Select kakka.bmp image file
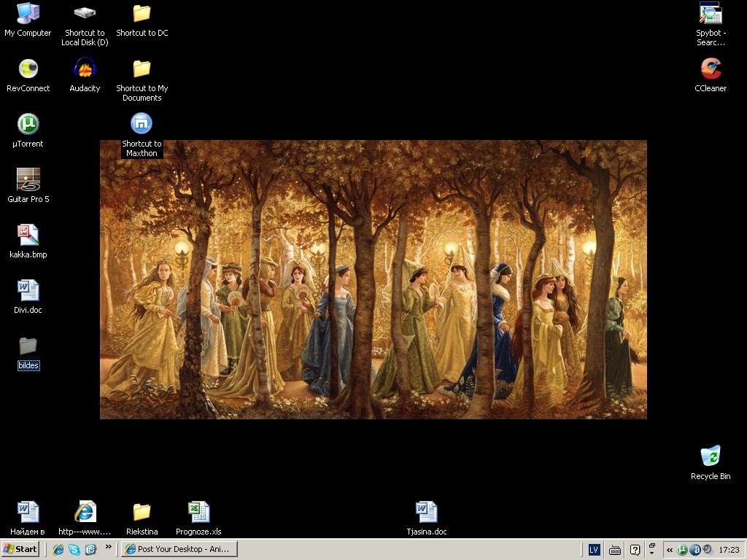Image resolution: width=747 pixels, height=560 pixels. coord(28,241)
